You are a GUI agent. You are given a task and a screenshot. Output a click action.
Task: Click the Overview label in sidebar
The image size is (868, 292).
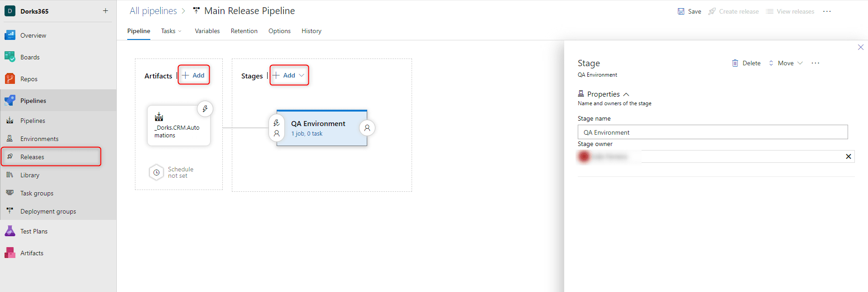pos(33,35)
